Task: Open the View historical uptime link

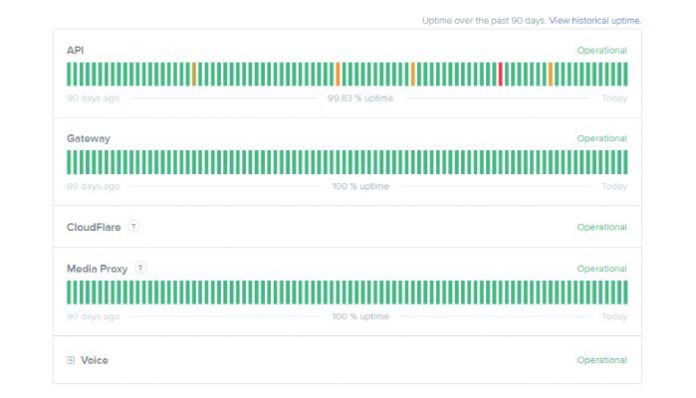Action: 595,20
